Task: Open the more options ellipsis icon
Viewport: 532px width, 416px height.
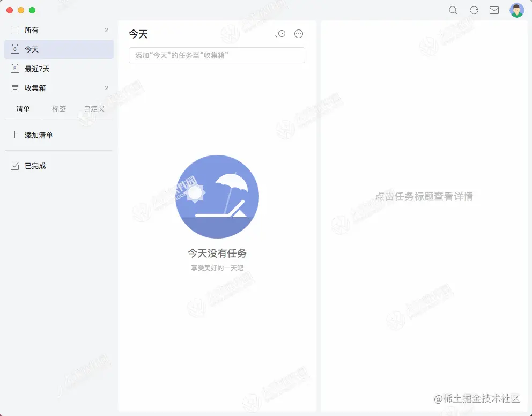Action: click(x=299, y=34)
